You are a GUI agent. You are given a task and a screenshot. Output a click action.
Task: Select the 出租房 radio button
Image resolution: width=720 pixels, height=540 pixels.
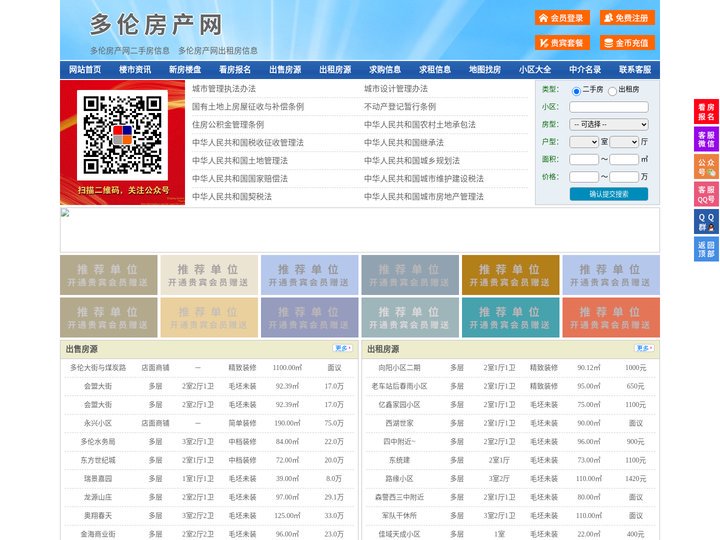612,91
